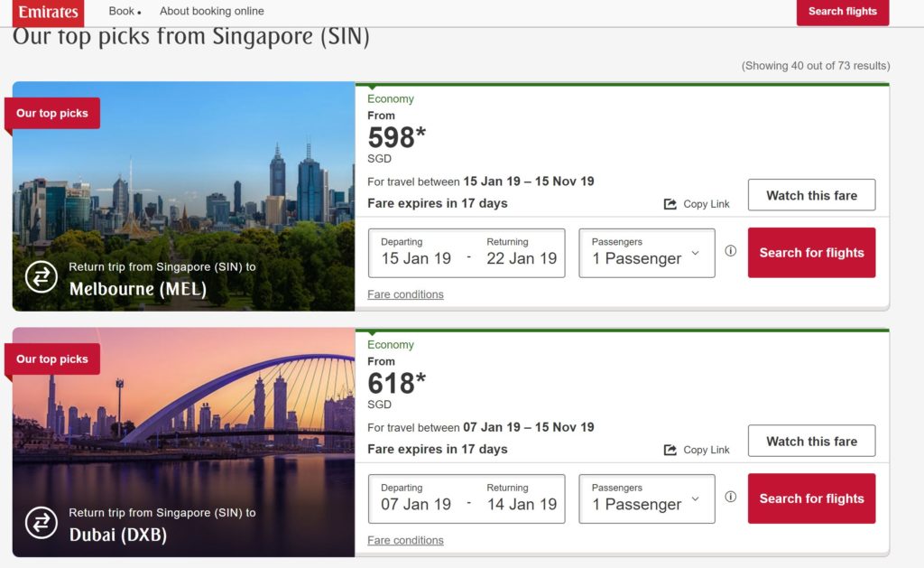Click the Dubai return trip arrows icon
This screenshot has height=568, width=924.
click(x=41, y=522)
